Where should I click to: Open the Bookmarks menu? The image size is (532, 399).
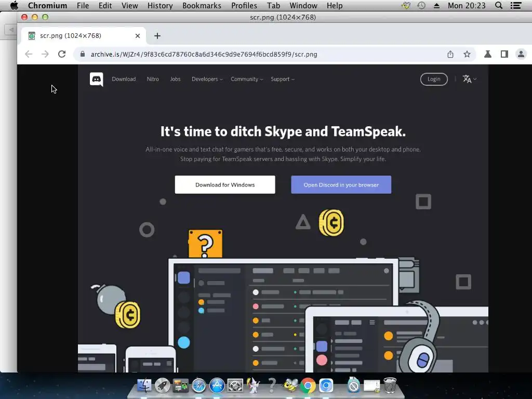click(202, 6)
